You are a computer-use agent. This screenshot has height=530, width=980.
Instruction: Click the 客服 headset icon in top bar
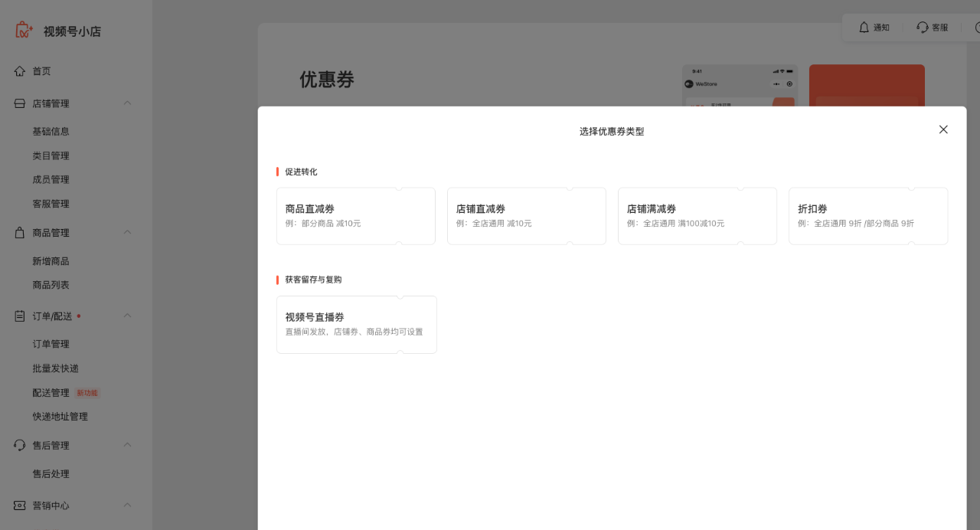coord(923,27)
